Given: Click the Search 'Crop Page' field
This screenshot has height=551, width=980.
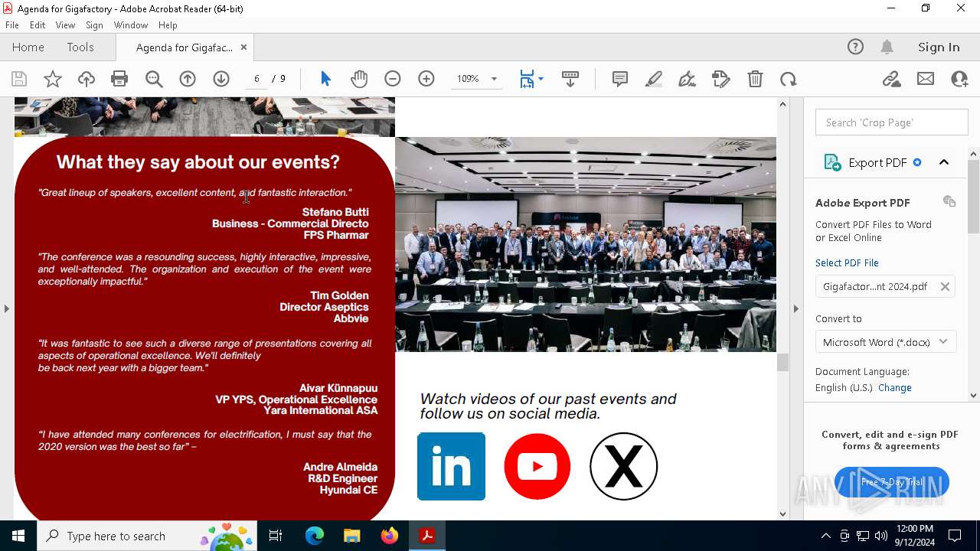Looking at the screenshot, I should click(x=892, y=122).
